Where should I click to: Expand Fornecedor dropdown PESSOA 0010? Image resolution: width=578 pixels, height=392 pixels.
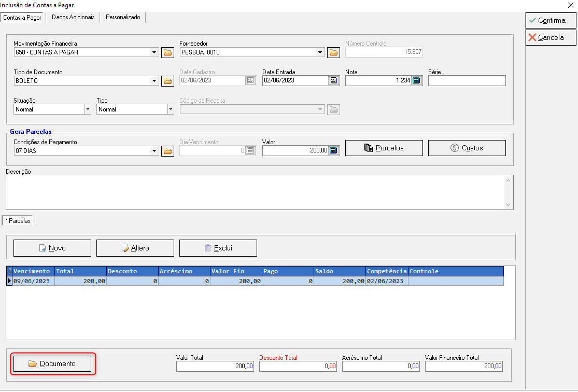pos(320,52)
